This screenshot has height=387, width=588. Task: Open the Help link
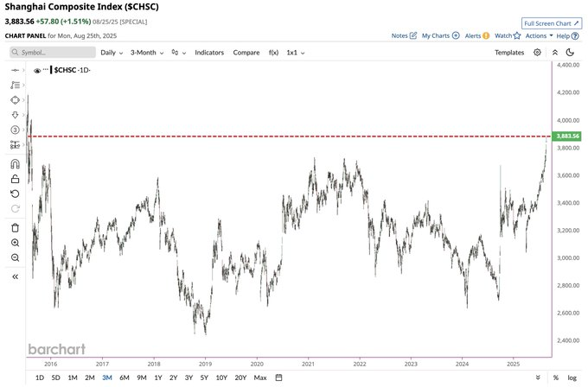[567, 36]
